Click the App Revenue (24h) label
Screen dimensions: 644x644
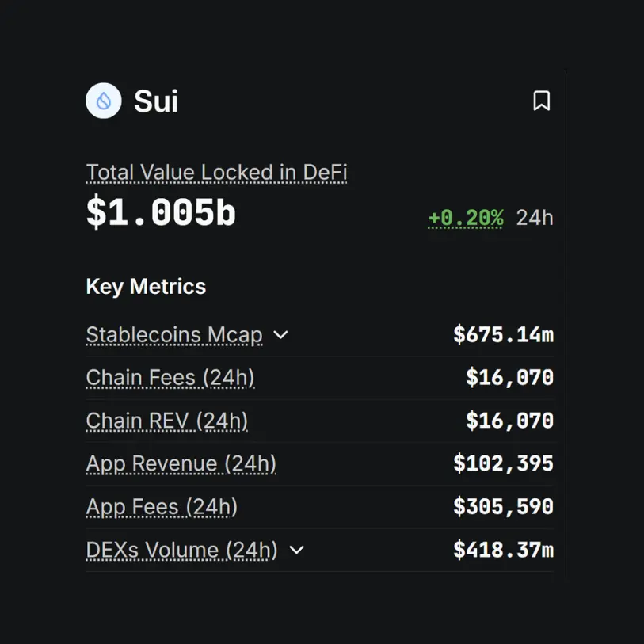tap(181, 463)
